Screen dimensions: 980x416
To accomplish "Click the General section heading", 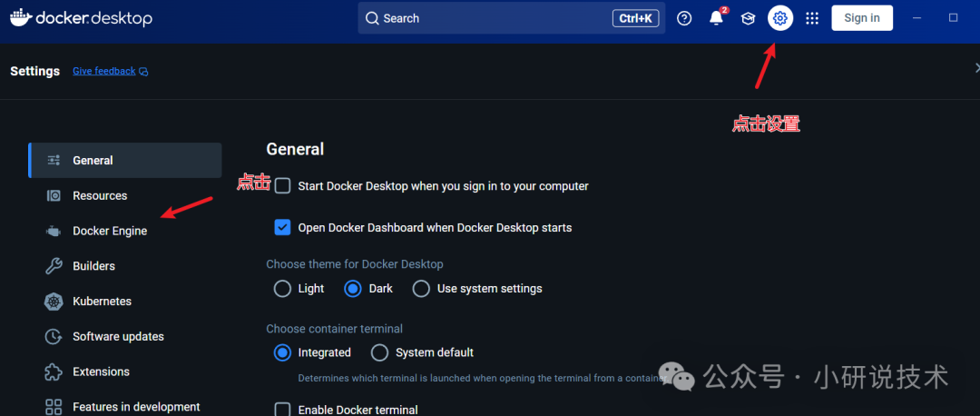I will click(295, 150).
